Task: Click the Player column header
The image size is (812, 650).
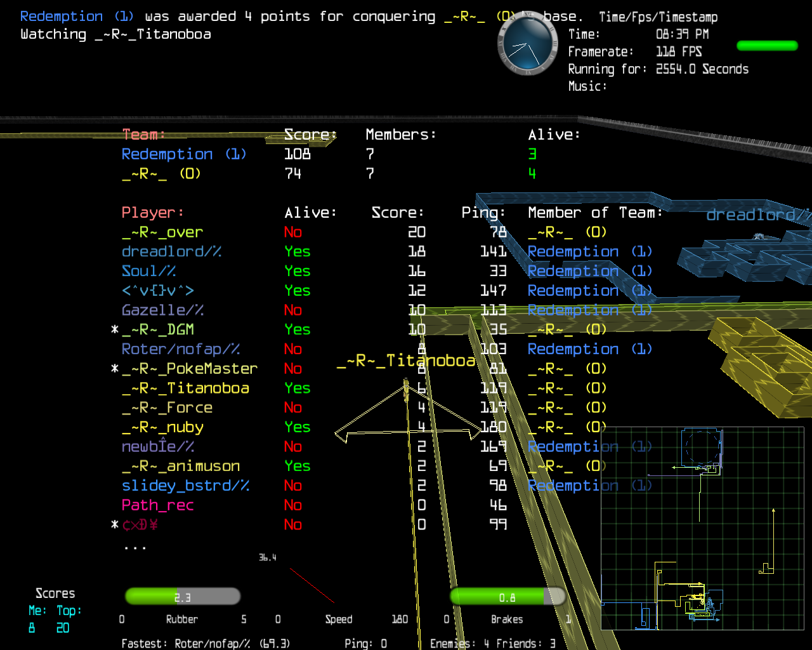Action: 152,213
